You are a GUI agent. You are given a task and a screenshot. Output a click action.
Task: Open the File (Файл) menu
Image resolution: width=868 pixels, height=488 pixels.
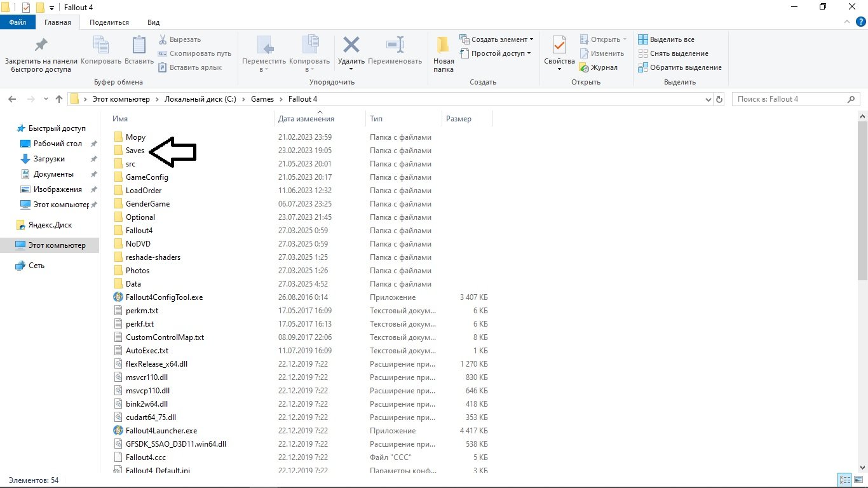[x=18, y=22]
